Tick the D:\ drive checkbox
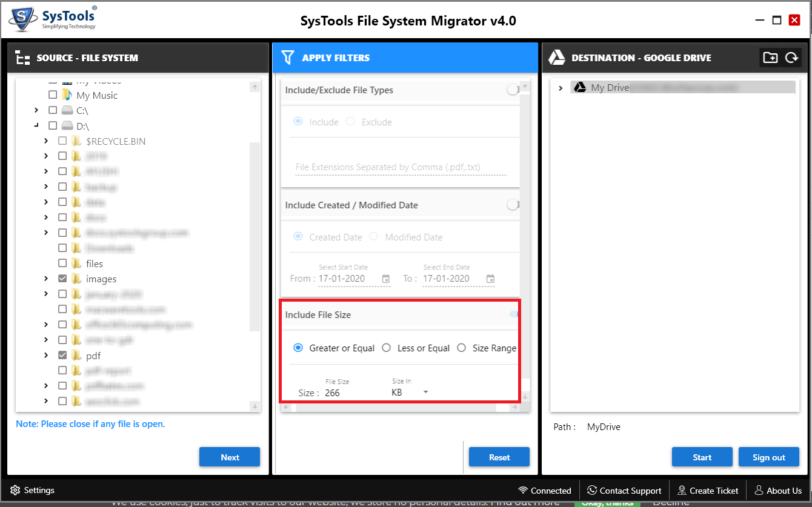 click(x=53, y=125)
